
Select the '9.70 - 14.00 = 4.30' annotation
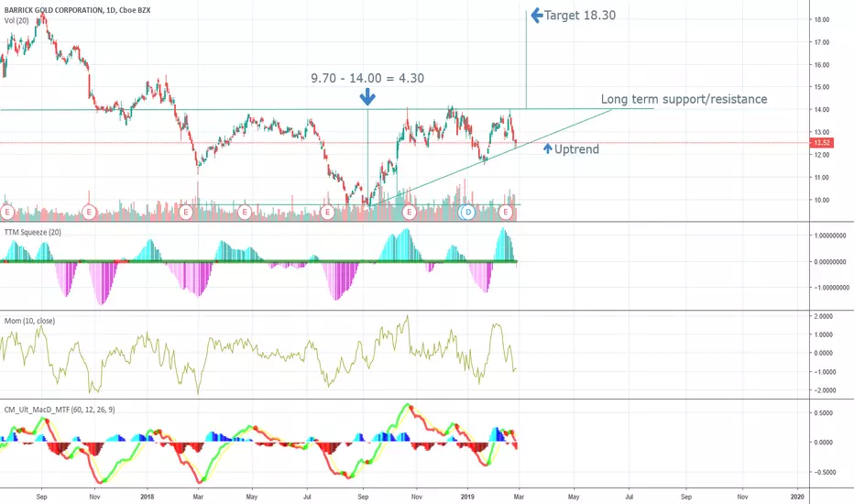367,78
